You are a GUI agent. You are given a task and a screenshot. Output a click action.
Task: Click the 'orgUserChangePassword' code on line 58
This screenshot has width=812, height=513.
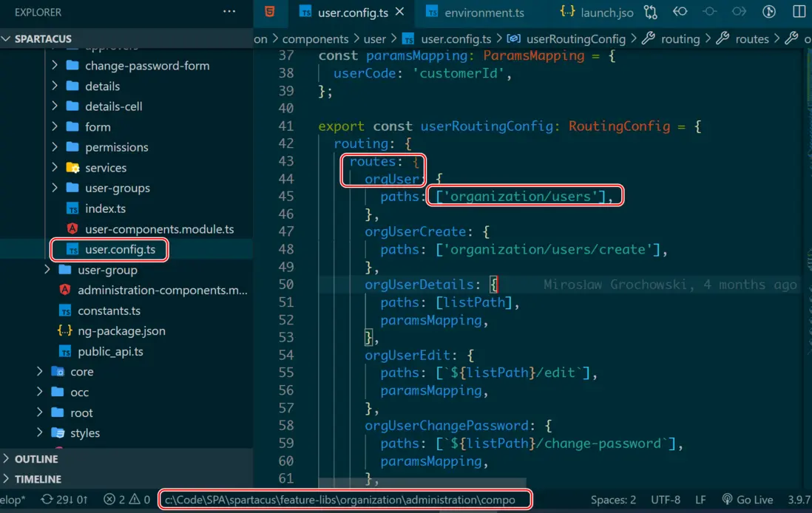pyautogui.click(x=447, y=426)
